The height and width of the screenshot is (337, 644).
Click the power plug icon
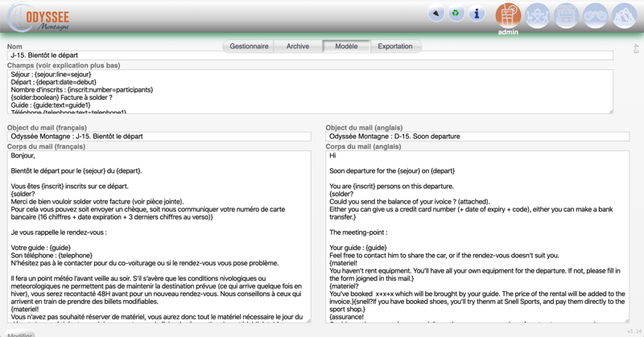(x=436, y=14)
